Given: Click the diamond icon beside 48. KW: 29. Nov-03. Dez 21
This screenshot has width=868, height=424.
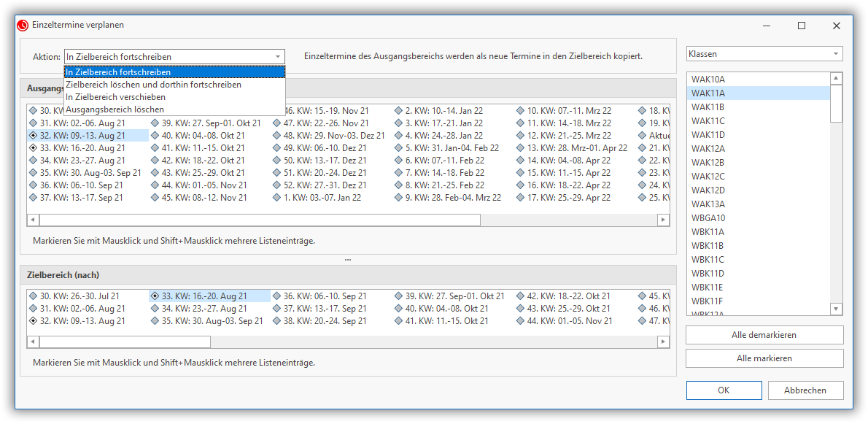Looking at the screenshot, I should [x=277, y=136].
